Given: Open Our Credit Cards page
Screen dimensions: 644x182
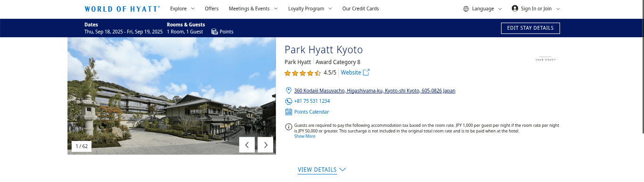Looking at the screenshot, I should (x=360, y=8).
